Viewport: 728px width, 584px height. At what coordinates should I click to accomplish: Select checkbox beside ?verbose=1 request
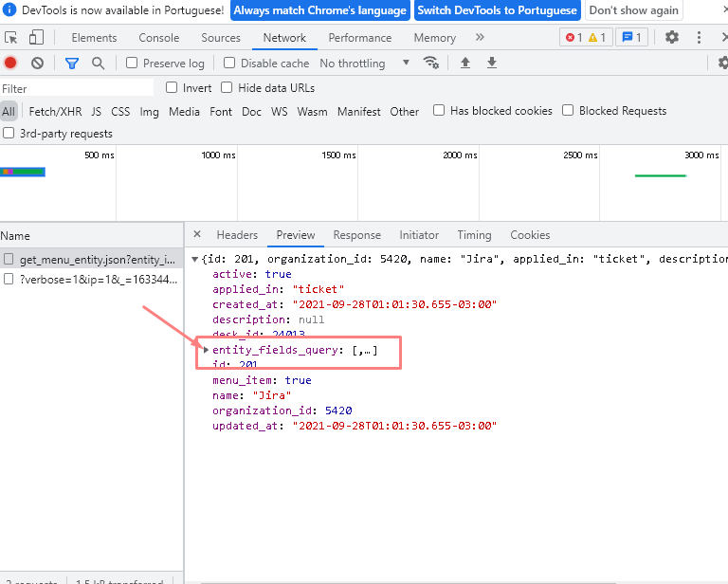pyautogui.click(x=9, y=279)
